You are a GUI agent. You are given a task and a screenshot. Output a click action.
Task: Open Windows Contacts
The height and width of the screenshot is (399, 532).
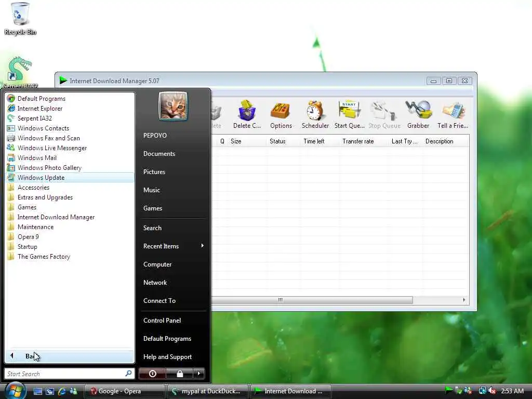click(x=70, y=128)
